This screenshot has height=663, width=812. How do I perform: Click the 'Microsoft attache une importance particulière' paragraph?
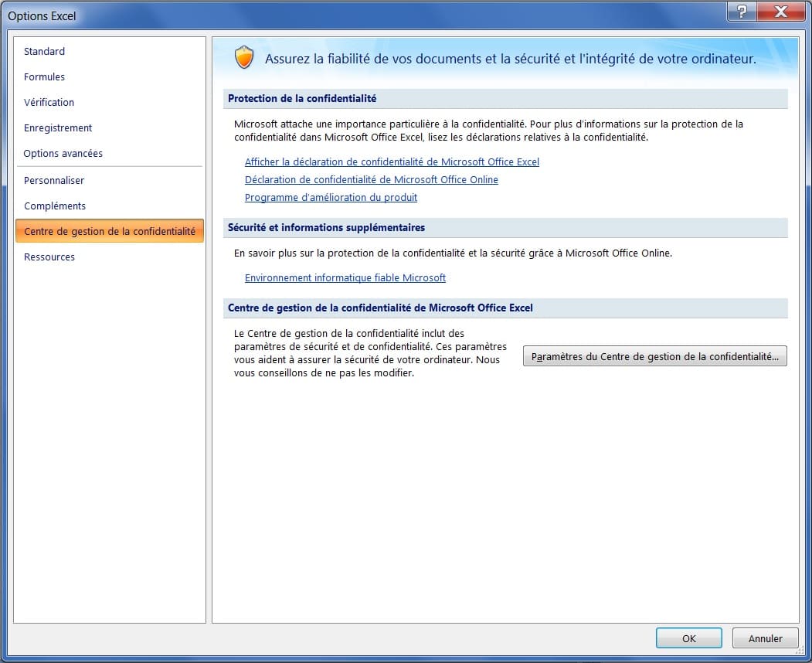tap(488, 131)
